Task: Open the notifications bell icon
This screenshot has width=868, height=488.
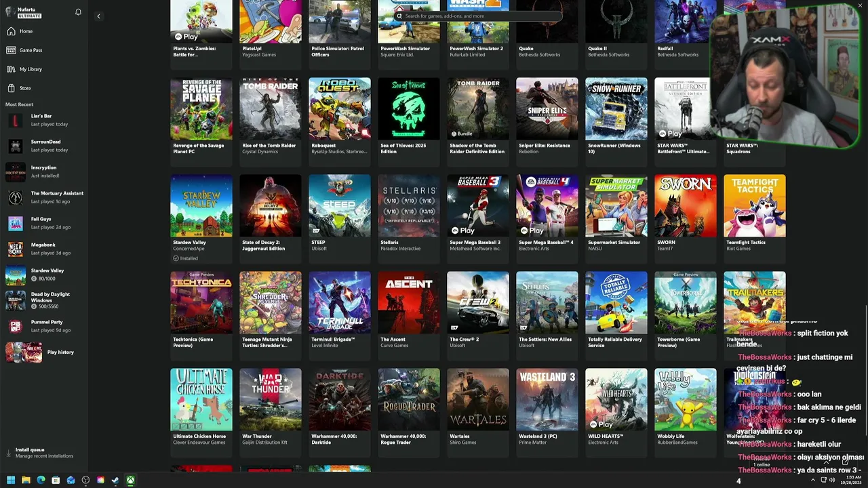Action: pos(78,12)
